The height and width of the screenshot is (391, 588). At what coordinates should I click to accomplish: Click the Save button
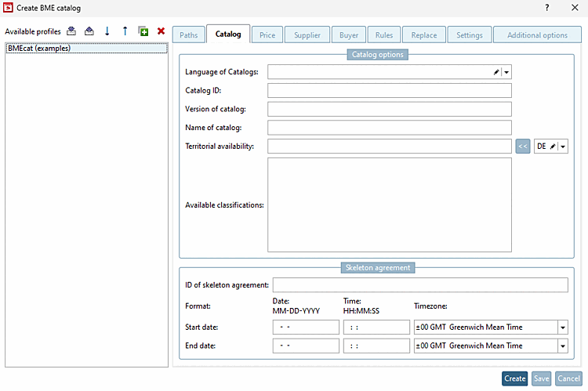pos(542,378)
